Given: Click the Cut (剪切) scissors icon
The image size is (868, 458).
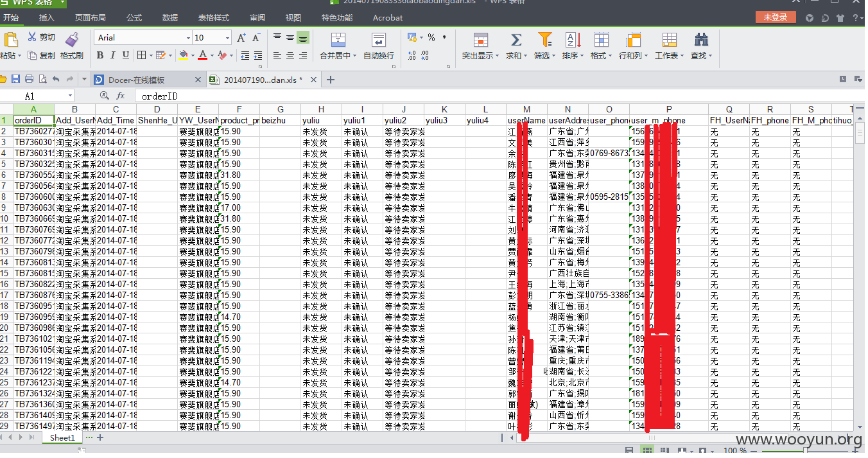Looking at the screenshot, I should (x=31, y=37).
